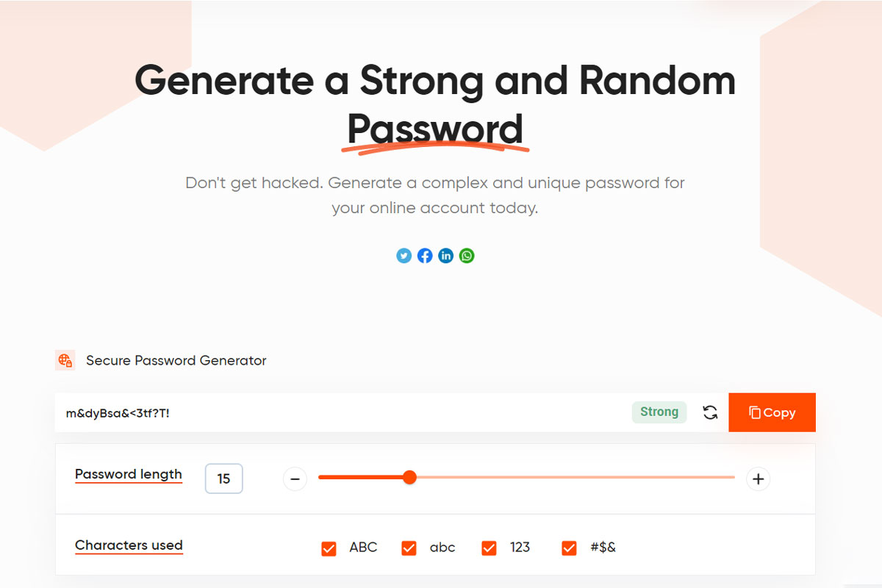Image resolution: width=882 pixels, height=588 pixels.
Task: Uncheck the ABC uppercase checkbox
Action: point(329,548)
